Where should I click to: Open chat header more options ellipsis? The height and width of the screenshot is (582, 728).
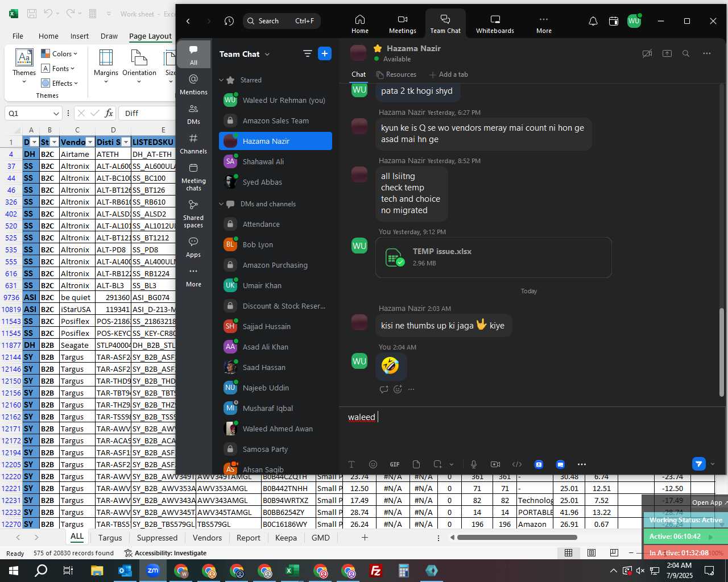click(x=707, y=53)
